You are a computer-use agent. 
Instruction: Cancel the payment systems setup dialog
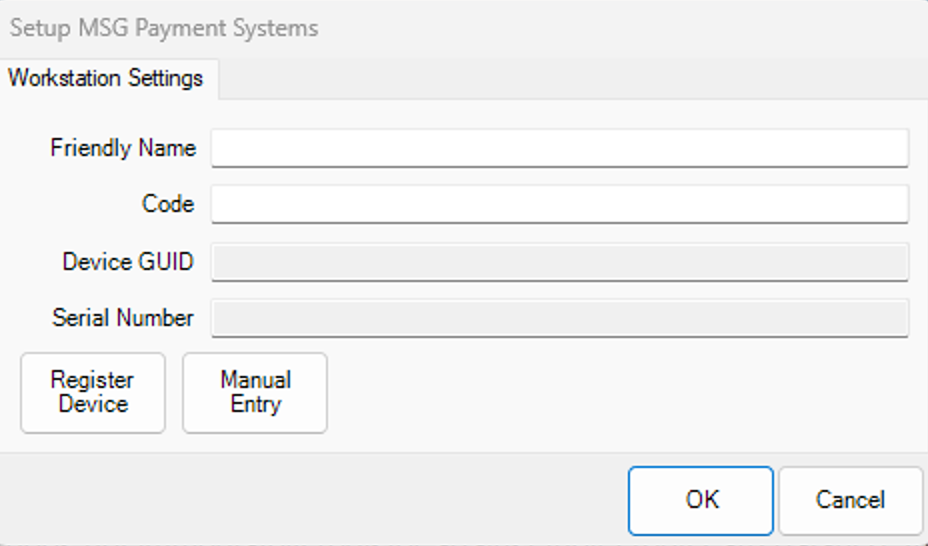tap(850, 500)
